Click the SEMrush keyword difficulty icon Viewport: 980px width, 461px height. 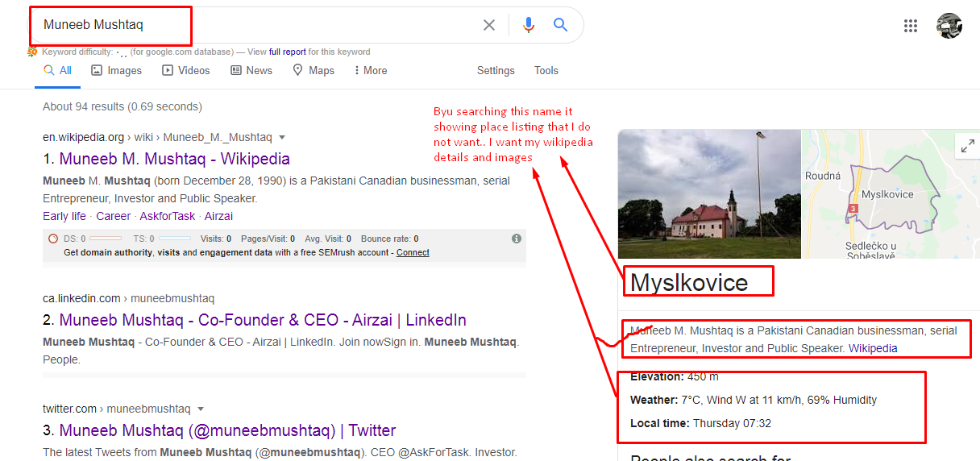pyautogui.click(x=31, y=52)
